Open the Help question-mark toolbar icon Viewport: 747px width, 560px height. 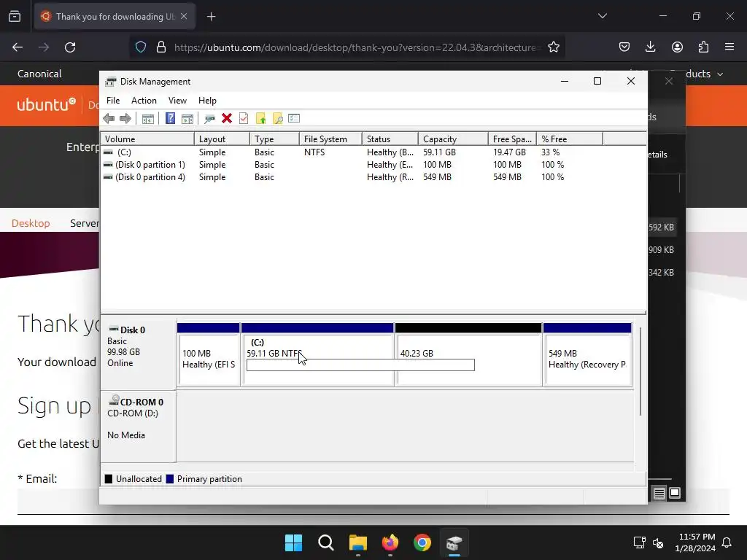tap(170, 119)
